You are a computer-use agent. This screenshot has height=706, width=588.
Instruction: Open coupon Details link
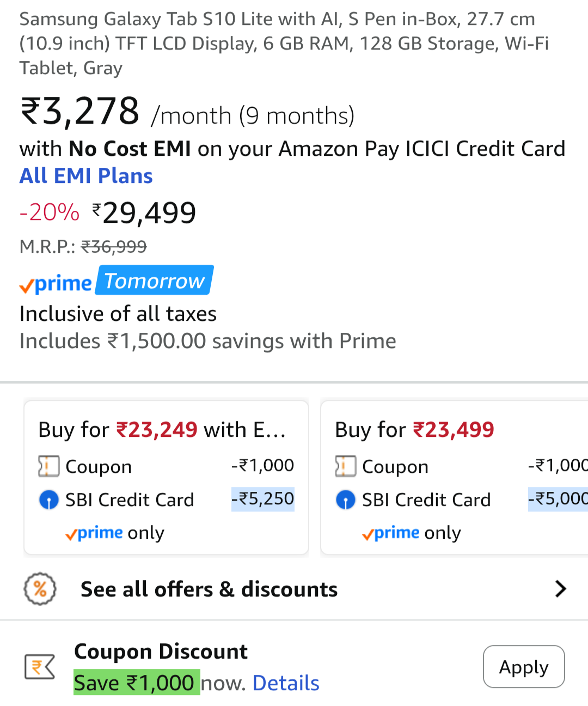[286, 683]
